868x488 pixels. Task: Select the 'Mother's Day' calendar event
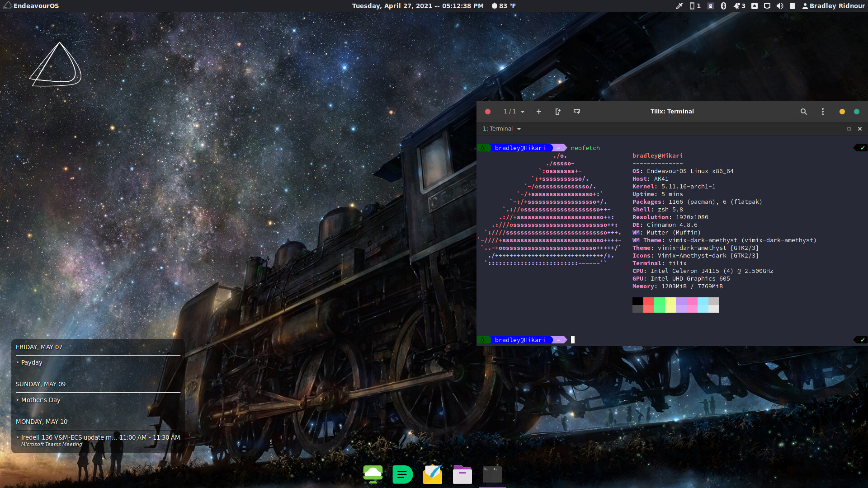tap(41, 400)
